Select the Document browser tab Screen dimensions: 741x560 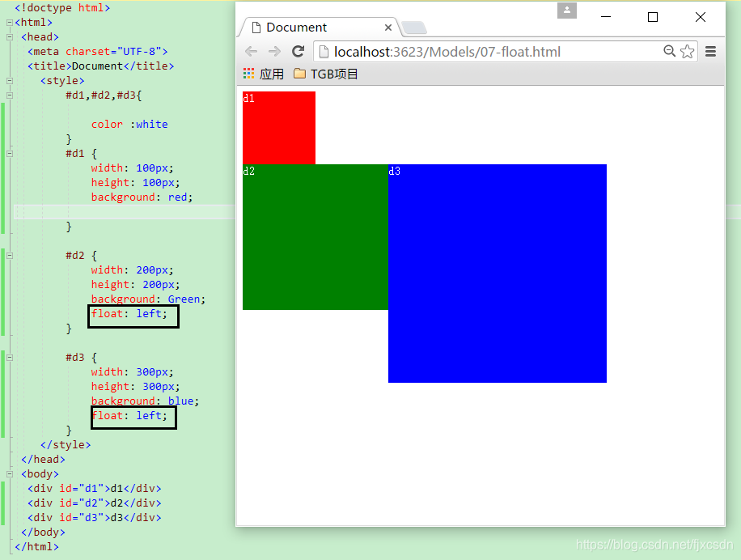click(320, 28)
